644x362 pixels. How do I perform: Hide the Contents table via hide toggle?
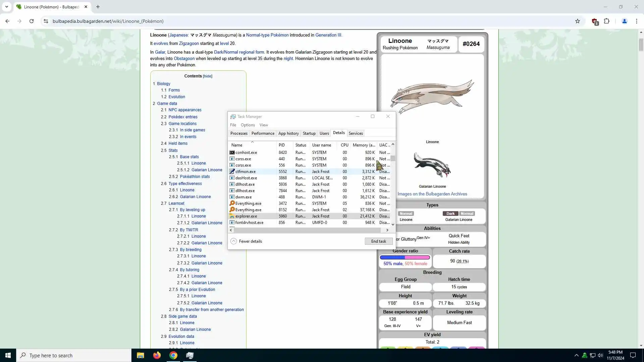(208, 76)
